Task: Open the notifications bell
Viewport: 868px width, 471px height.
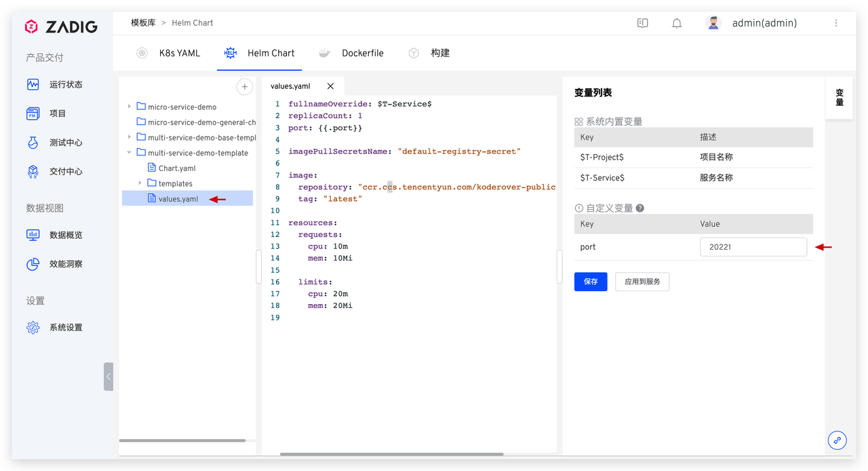Action: tap(677, 23)
